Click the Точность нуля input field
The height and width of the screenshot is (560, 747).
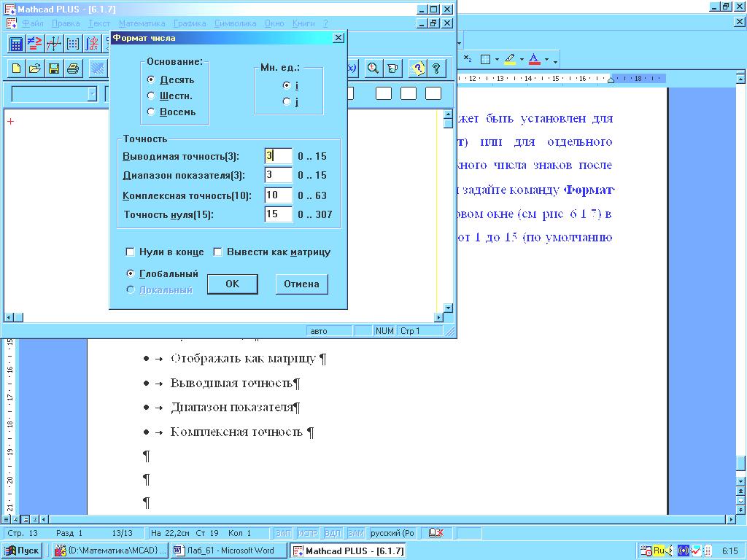pyautogui.click(x=278, y=214)
